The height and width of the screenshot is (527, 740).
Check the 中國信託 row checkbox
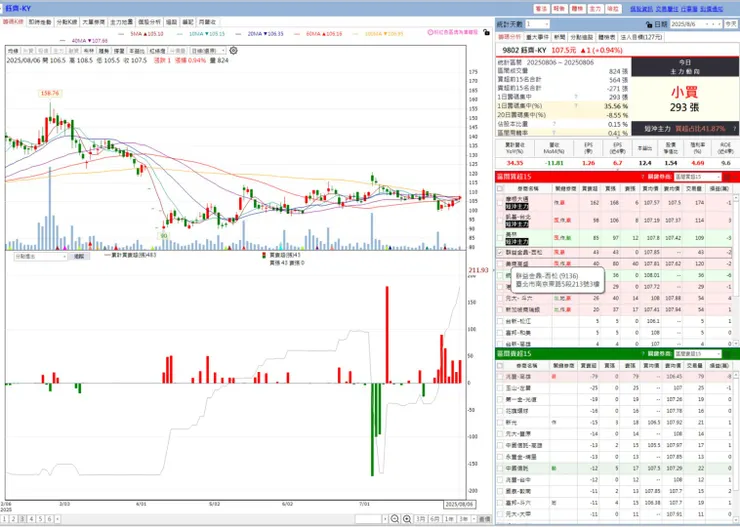pos(500,468)
